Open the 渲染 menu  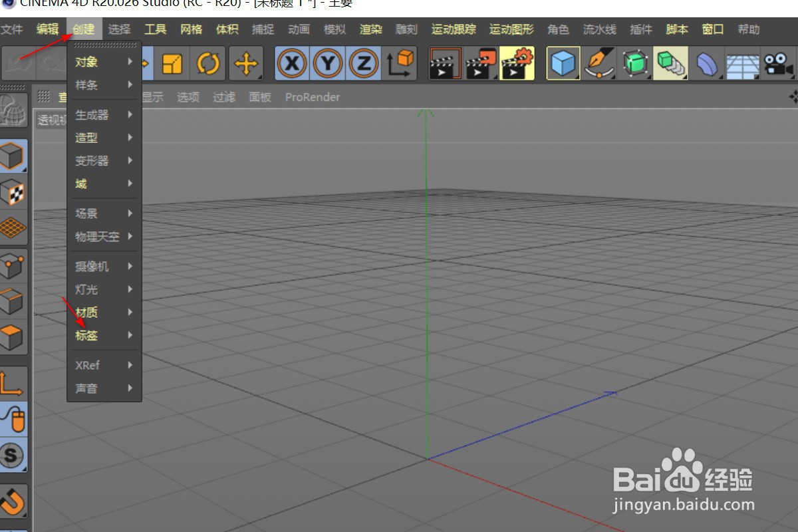coord(371,29)
